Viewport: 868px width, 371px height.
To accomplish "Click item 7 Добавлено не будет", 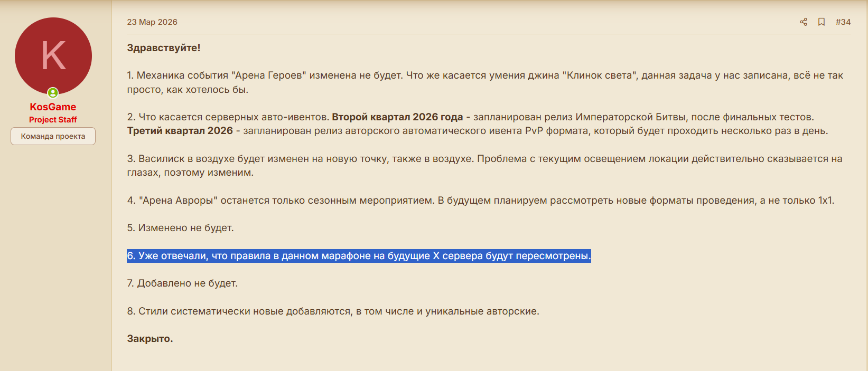I will tap(182, 283).
